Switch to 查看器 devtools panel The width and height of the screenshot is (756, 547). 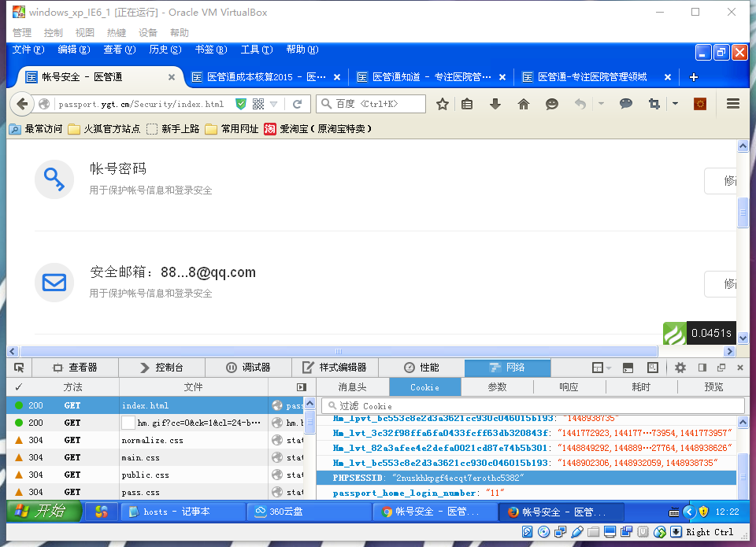[75, 368]
